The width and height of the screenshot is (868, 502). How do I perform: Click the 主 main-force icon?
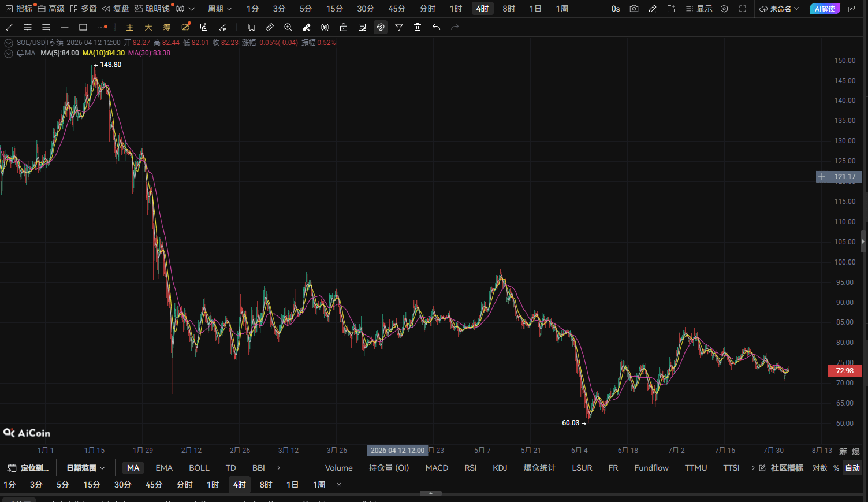coord(130,27)
